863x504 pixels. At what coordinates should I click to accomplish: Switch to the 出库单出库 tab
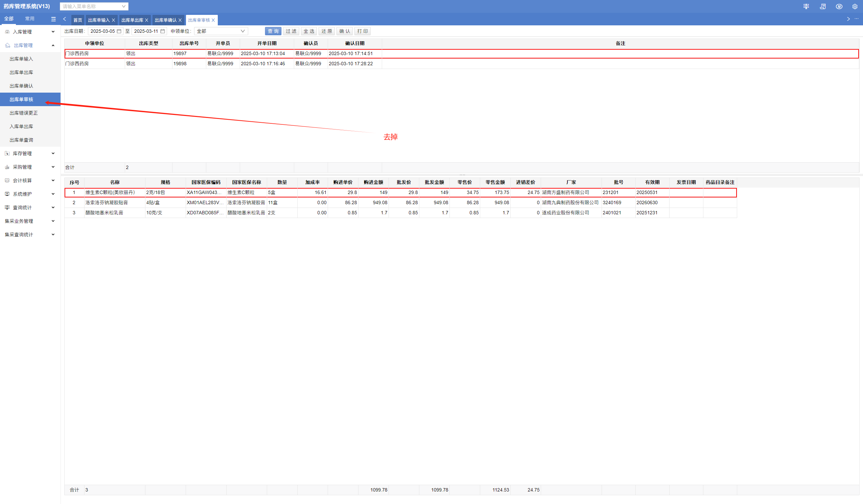(132, 20)
